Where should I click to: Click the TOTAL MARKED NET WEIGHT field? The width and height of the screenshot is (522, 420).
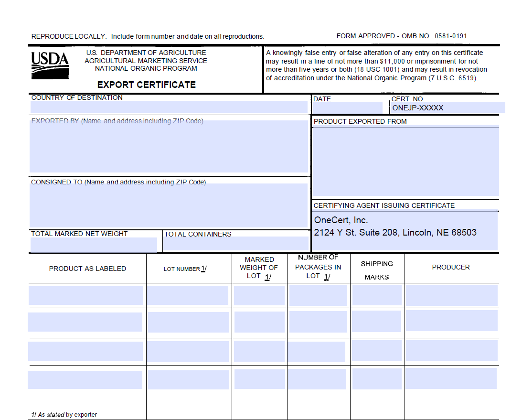pos(93,244)
